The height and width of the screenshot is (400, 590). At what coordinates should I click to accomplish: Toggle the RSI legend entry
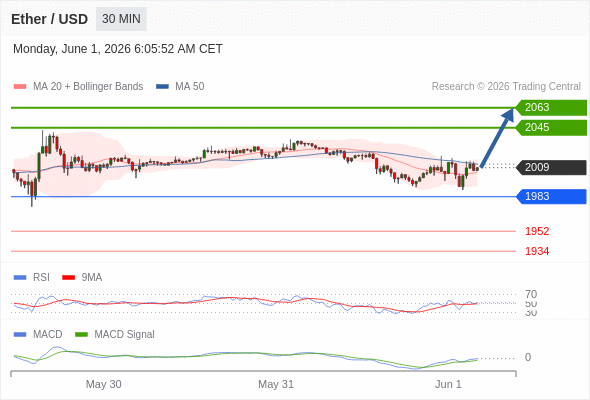pyautogui.click(x=41, y=278)
